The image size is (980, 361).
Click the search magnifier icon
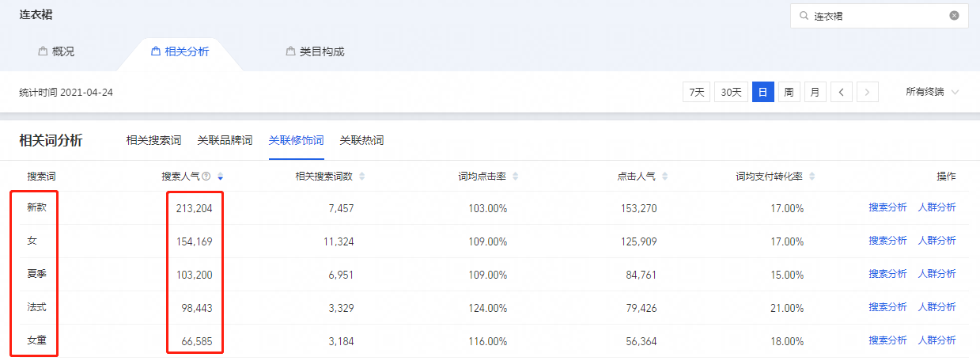(804, 16)
